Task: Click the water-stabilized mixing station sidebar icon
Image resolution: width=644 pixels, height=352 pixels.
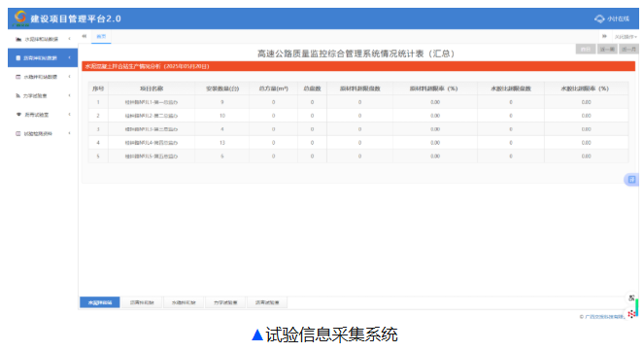Action: (18, 77)
